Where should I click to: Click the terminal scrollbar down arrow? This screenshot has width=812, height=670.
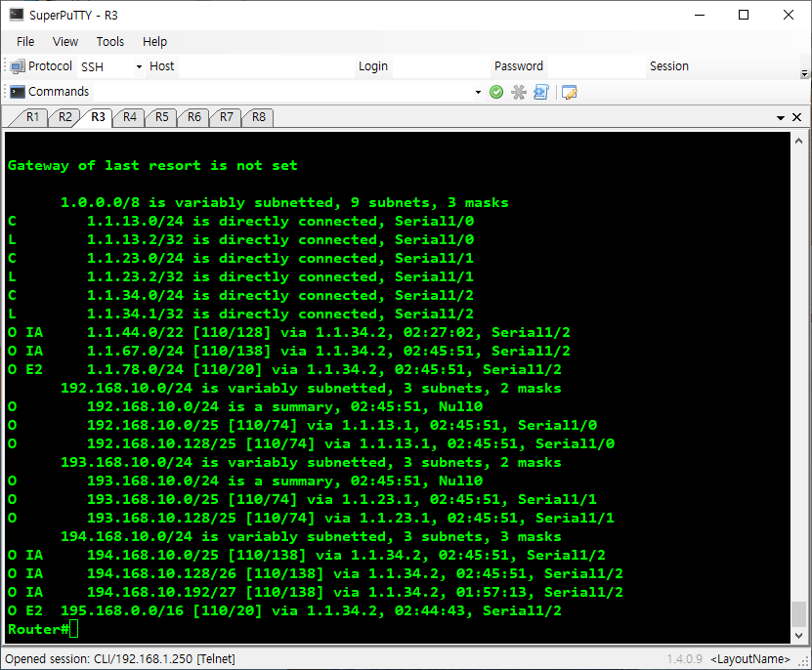798,635
